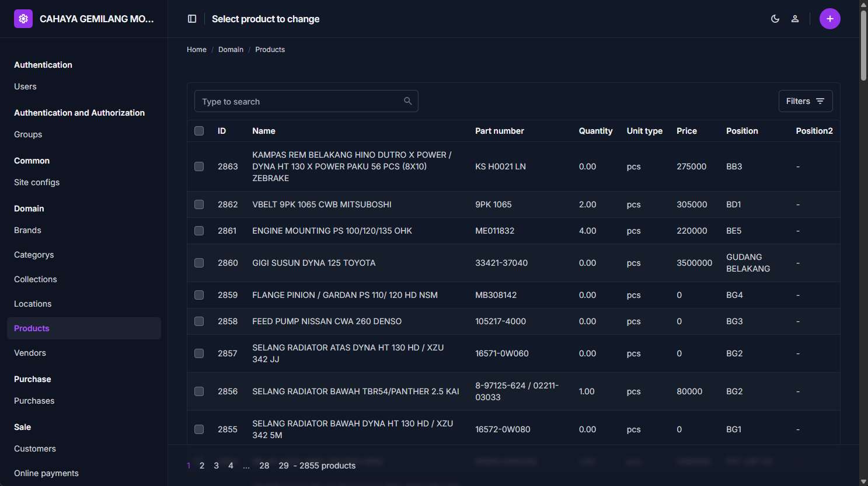The image size is (868, 486).
Task: Click the search magnifier icon
Action: point(408,101)
